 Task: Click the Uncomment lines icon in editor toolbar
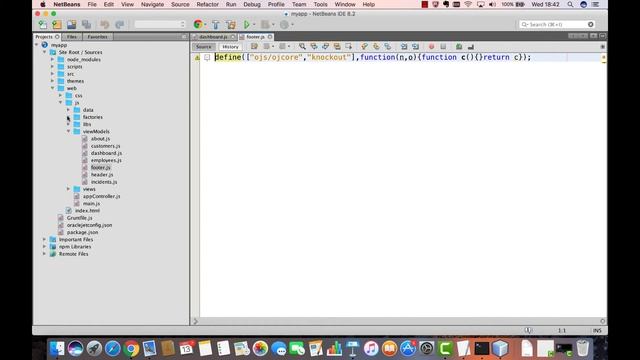(x=471, y=47)
